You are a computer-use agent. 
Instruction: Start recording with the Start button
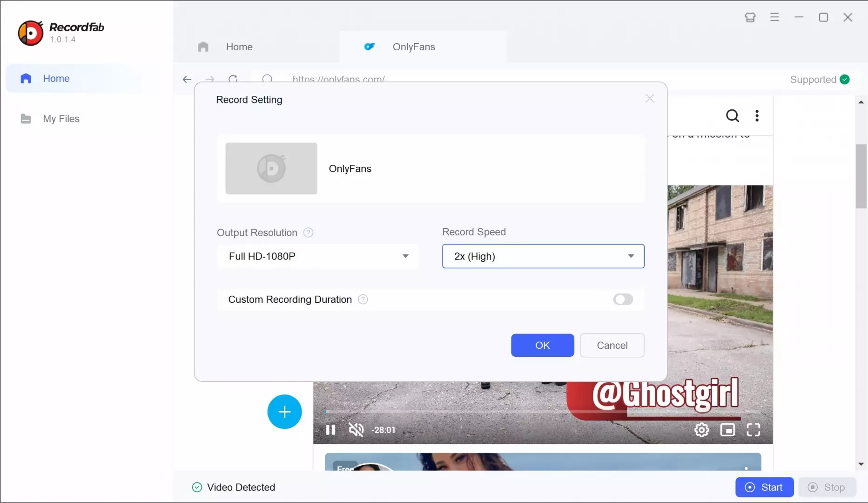point(764,487)
